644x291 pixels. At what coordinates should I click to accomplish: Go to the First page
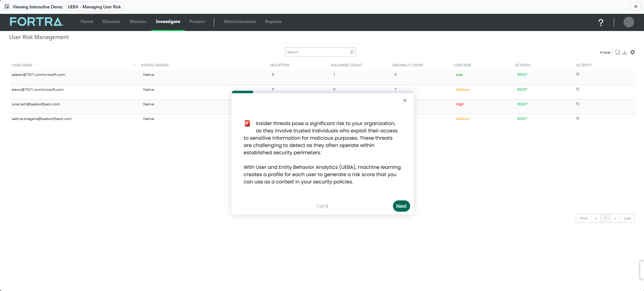tap(583, 218)
